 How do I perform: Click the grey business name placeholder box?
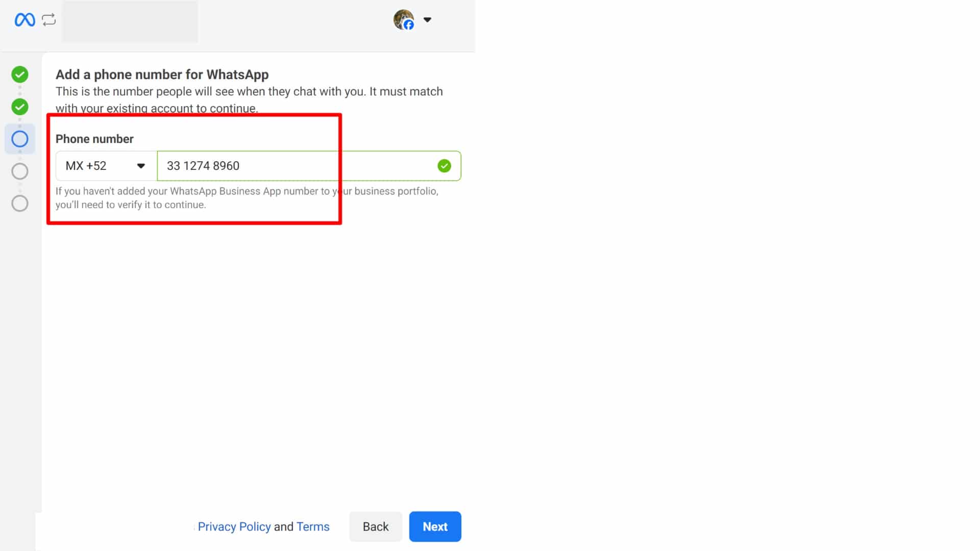[x=130, y=21]
